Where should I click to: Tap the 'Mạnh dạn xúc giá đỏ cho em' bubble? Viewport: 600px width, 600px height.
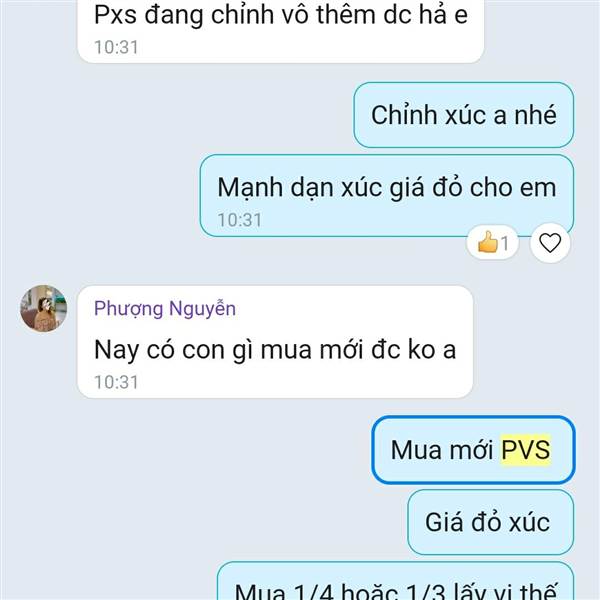click(x=386, y=196)
